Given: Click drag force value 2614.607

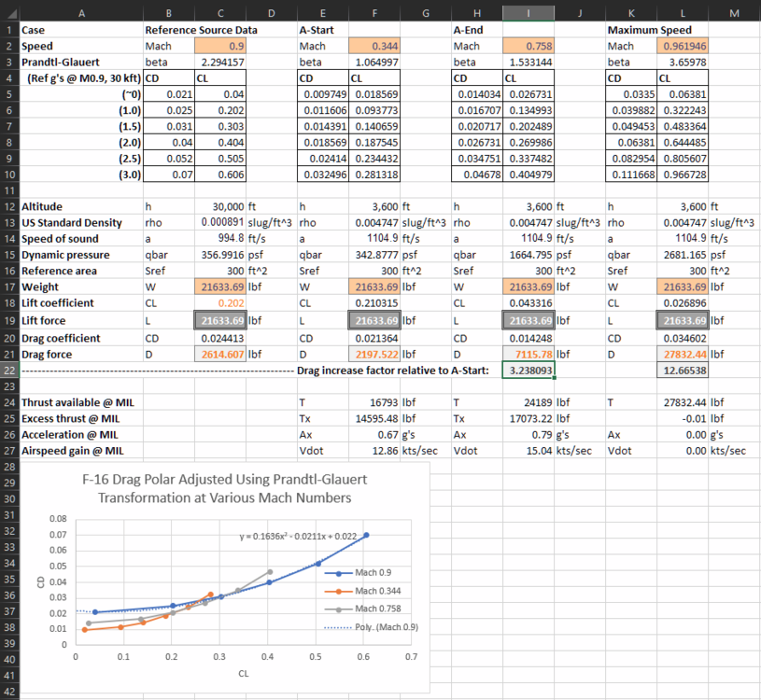Looking at the screenshot, I should 220,354.
